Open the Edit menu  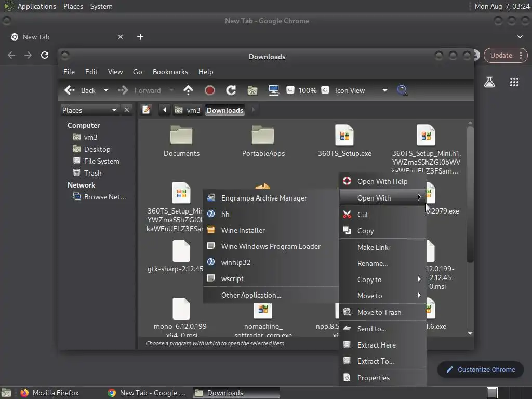[x=91, y=72]
